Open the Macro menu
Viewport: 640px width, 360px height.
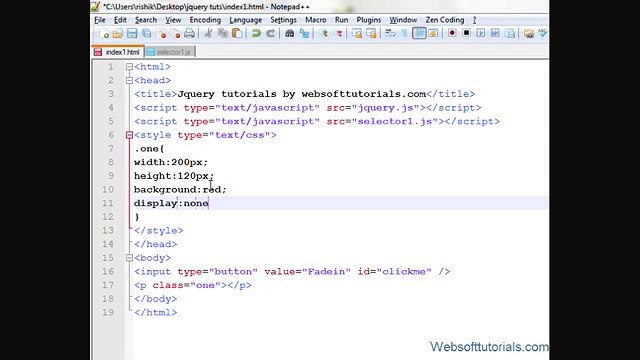(x=316, y=20)
